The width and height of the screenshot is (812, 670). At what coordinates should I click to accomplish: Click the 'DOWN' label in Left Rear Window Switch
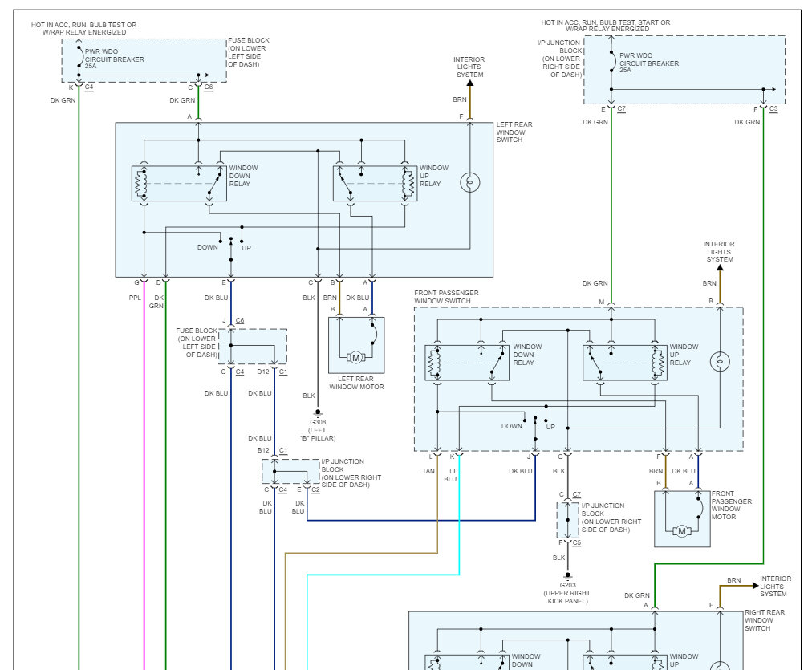tap(207, 247)
